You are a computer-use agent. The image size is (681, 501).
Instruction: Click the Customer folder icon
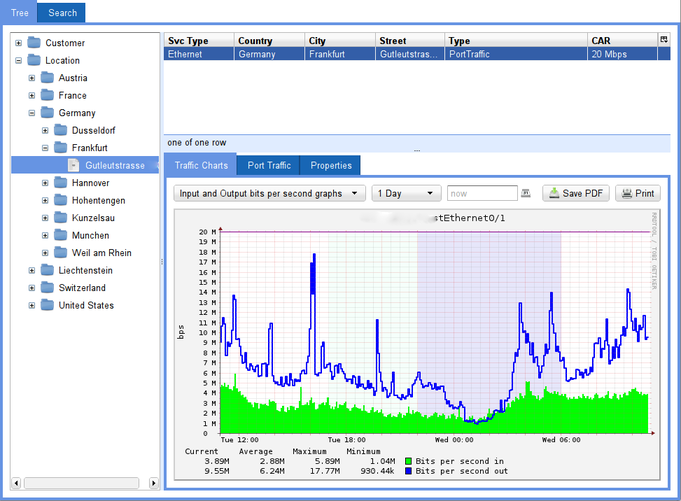35,43
